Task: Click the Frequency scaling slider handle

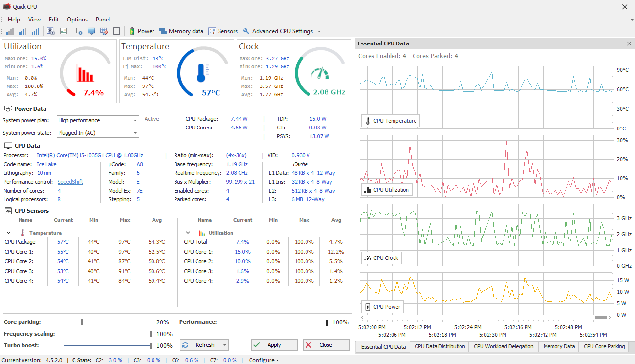Action: tap(151, 334)
